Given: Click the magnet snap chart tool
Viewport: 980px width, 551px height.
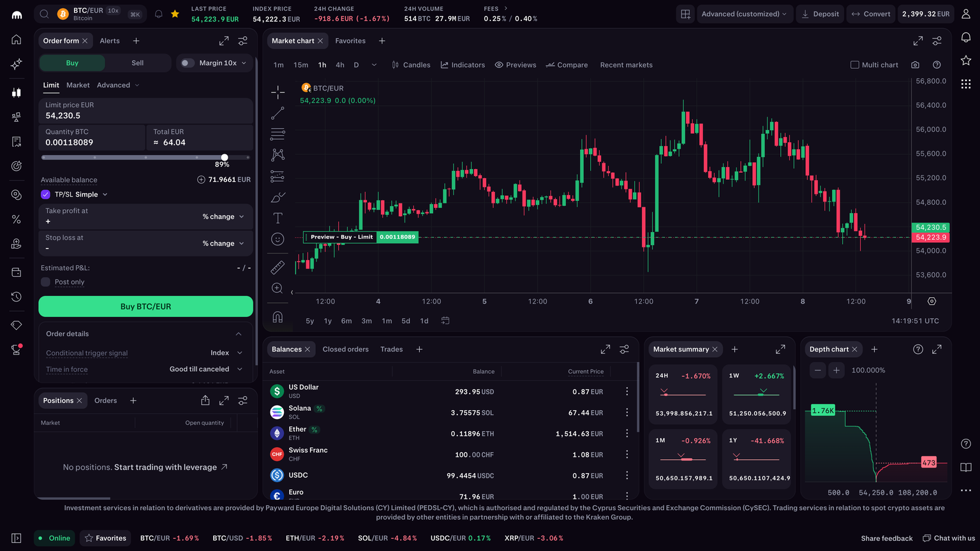Looking at the screenshot, I should [278, 317].
